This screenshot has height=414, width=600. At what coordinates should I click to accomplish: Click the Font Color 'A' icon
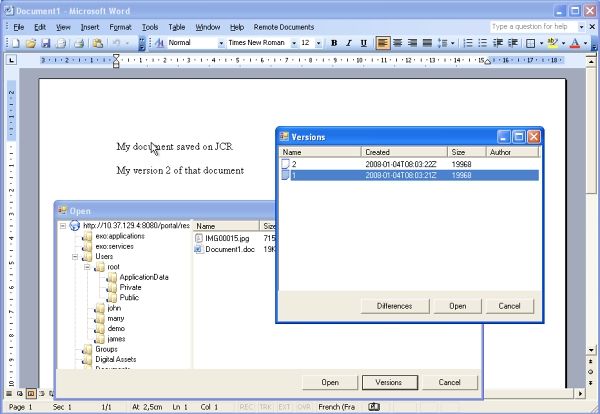pyautogui.click(x=575, y=43)
